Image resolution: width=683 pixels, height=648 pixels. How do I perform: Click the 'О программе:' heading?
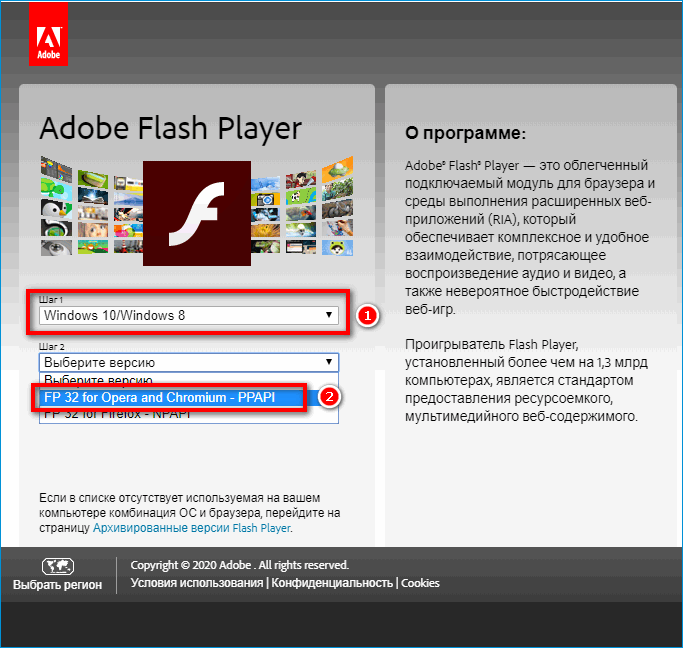tap(465, 133)
